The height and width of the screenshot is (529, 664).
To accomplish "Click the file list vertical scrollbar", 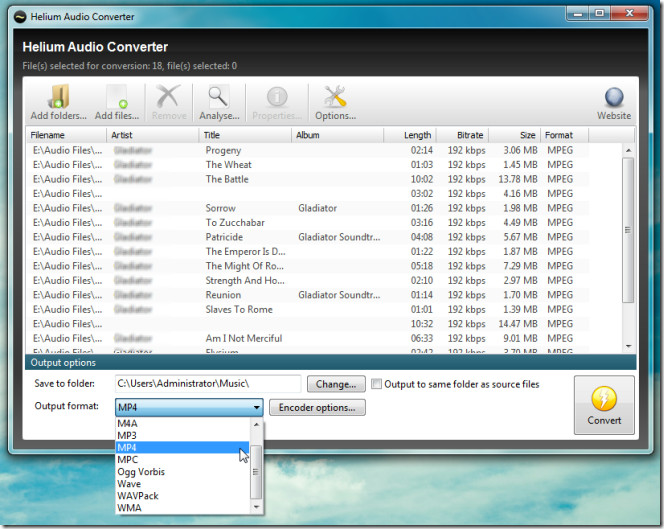I will pos(628,230).
